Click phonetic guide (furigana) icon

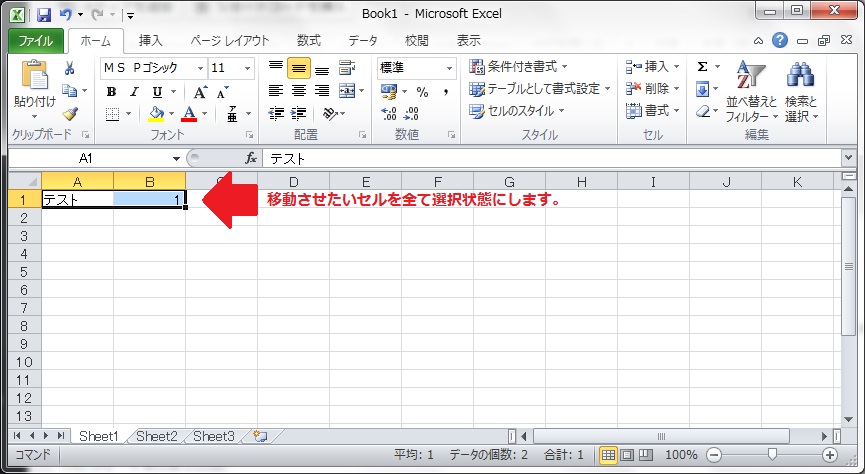pyautogui.click(x=232, y=114)
